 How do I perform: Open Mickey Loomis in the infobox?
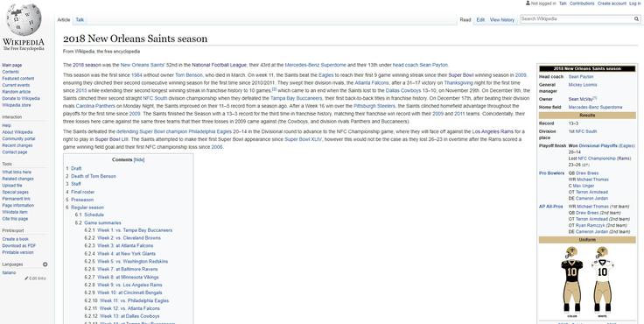583,85
